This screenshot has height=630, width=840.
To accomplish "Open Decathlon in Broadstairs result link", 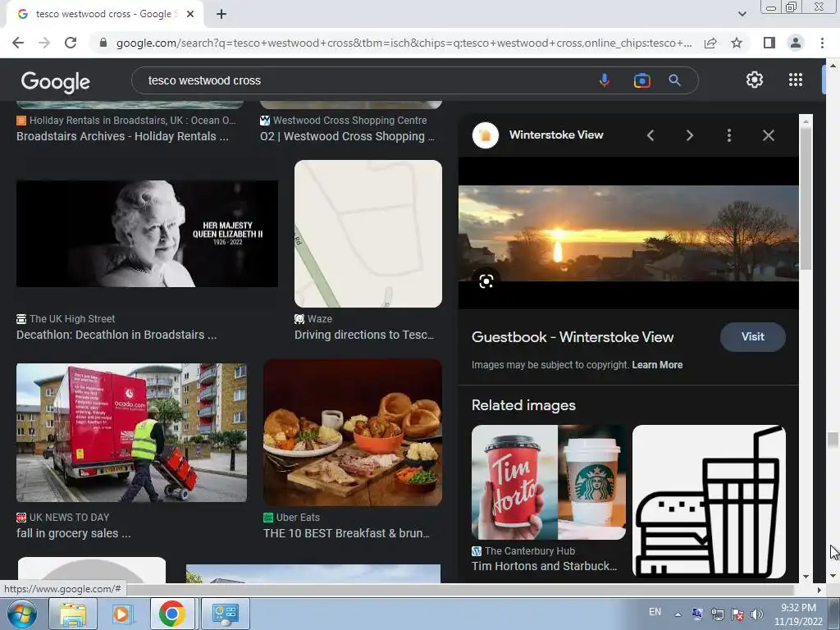I will [x=116, y=335].
